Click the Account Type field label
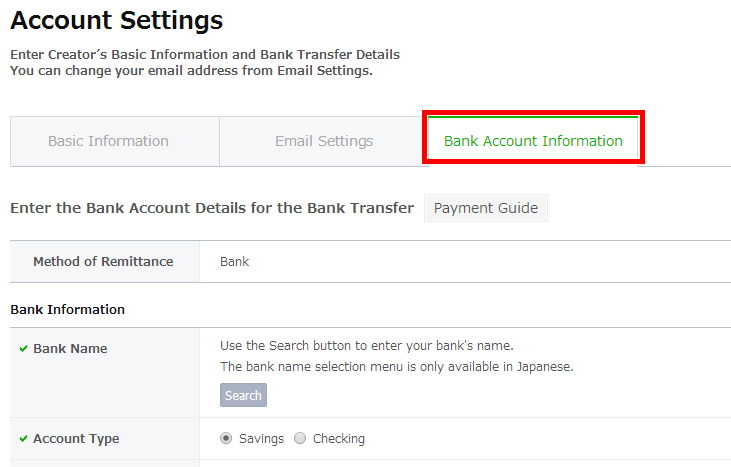The height and width of the screenshot is (467, 731). click(76, 439)
